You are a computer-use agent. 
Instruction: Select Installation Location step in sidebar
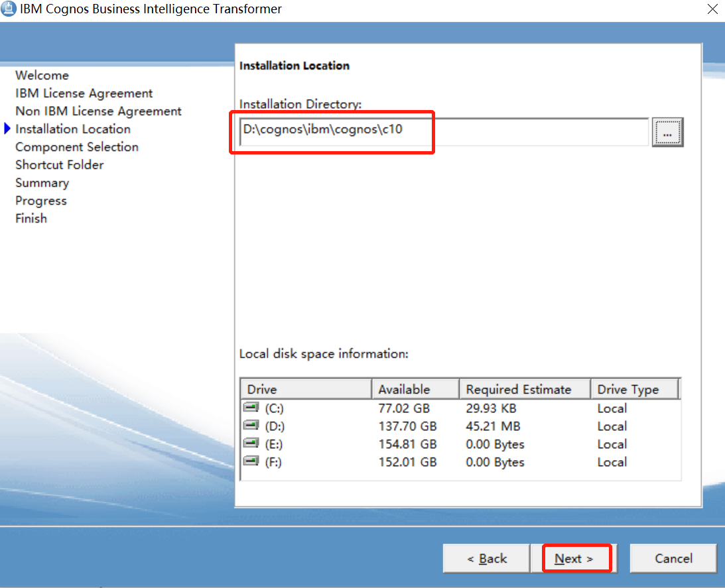click(x=73, y=129)
